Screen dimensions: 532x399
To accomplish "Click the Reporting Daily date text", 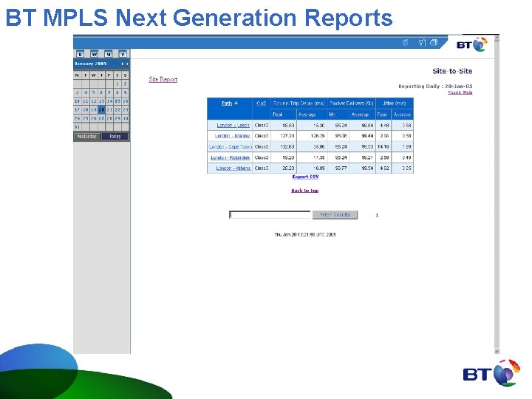I will [435, 86].
